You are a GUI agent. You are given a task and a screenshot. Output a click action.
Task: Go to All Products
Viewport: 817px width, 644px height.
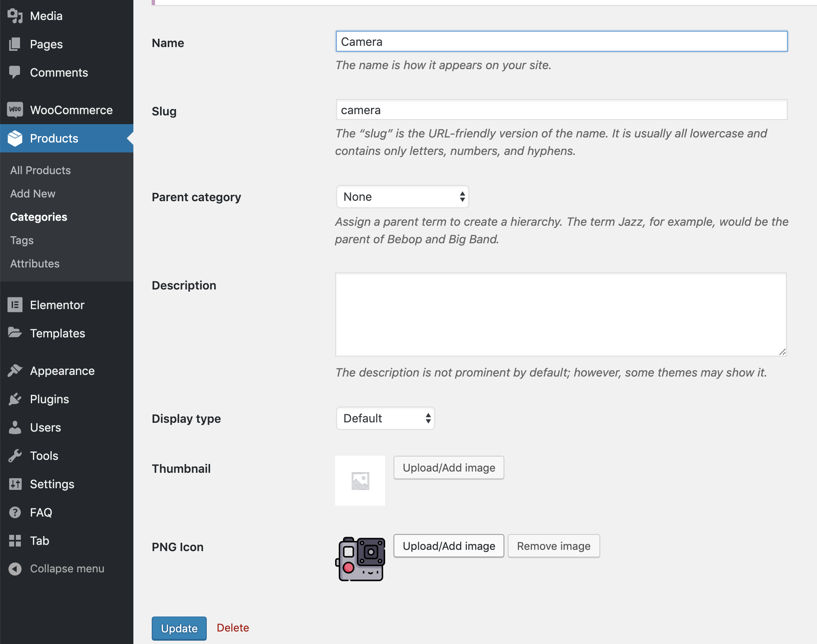point(40,170)
